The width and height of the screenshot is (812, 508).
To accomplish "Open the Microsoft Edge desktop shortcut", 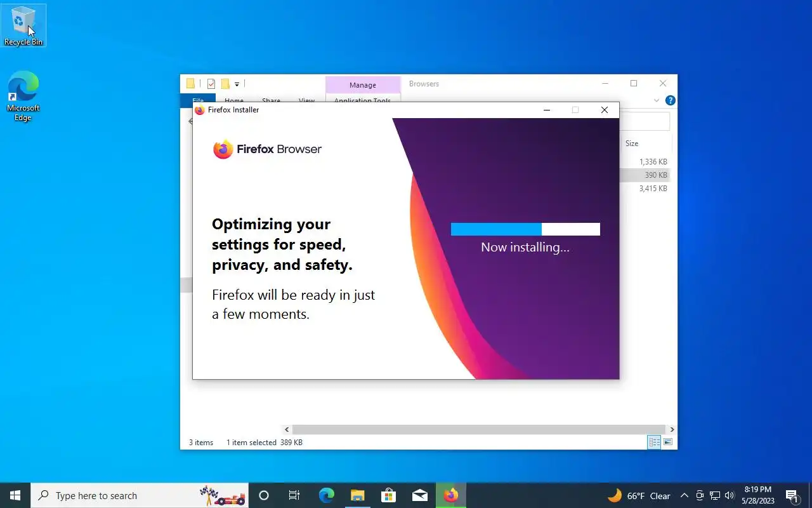I will tap(23, 96).
